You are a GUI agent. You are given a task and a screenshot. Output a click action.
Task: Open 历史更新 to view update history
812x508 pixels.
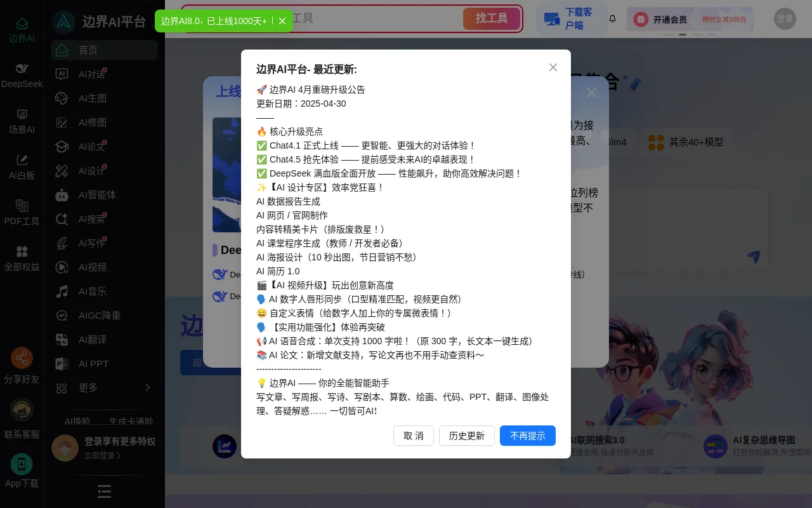click(x=466, y=436)
